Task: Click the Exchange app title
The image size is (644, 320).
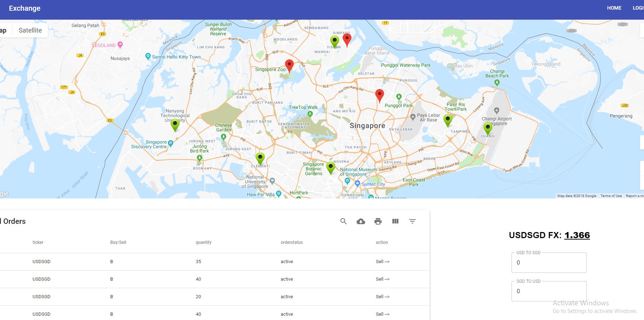Action: click(25, 8)
